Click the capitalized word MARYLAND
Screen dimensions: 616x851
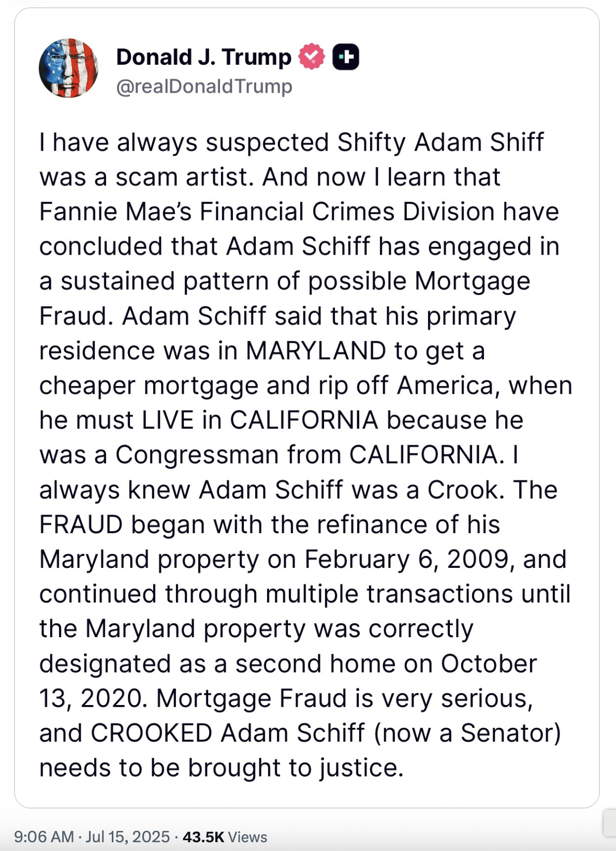tap(316, 351)
